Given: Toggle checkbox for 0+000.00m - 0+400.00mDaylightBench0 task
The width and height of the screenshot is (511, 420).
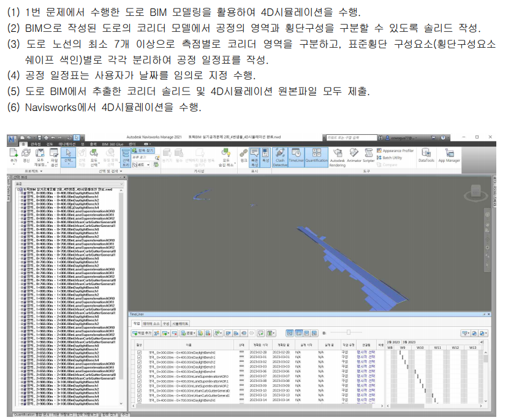Looking at the screenshot, I should coord(140,353).
